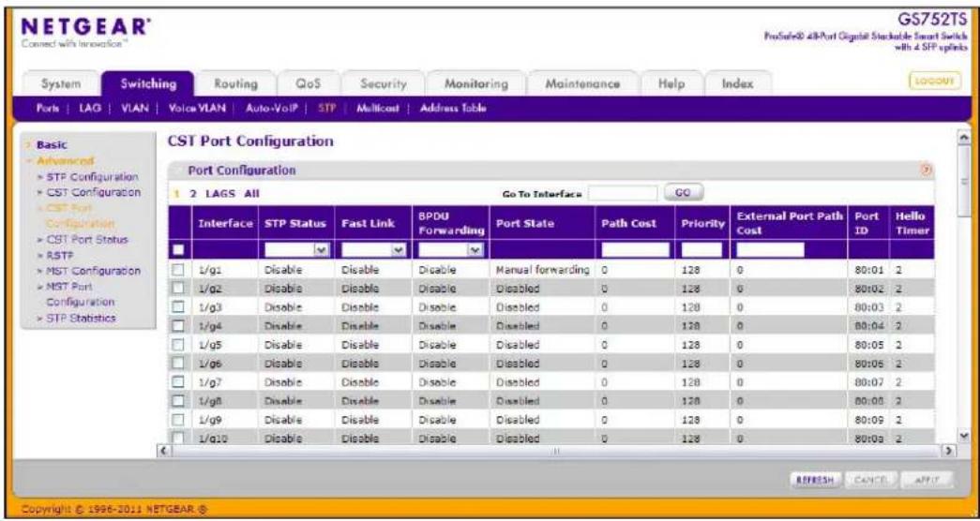Image resolution: width=980 pixels, height=521 pixels.
Task: Go to STP submenu
Action: pos(327,108)
